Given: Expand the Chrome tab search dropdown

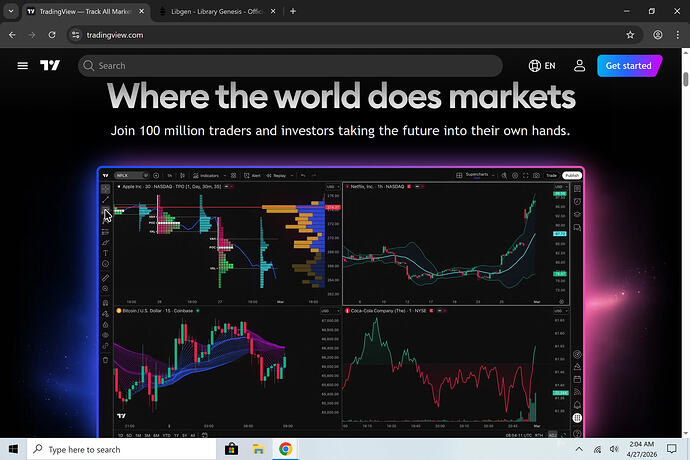Looking at the screenshot, I should coord(11,11).
